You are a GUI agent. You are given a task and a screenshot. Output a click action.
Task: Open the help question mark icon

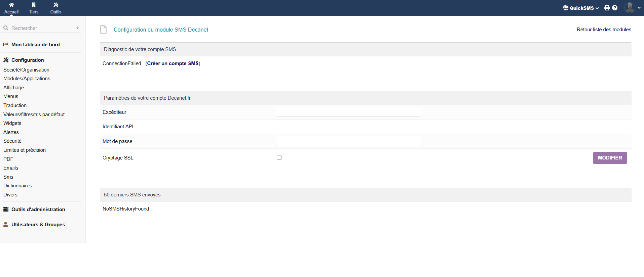615,8
